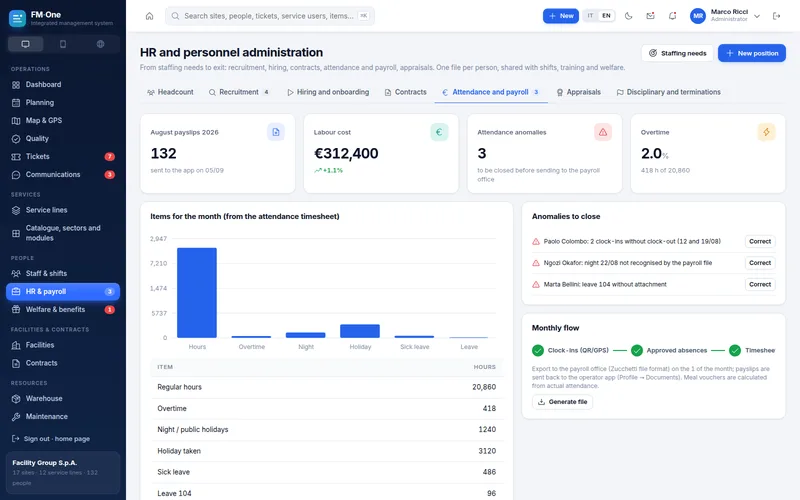800x500 pixels.
Task: Select Attendance and payroll tab
Action: point(491,92)
